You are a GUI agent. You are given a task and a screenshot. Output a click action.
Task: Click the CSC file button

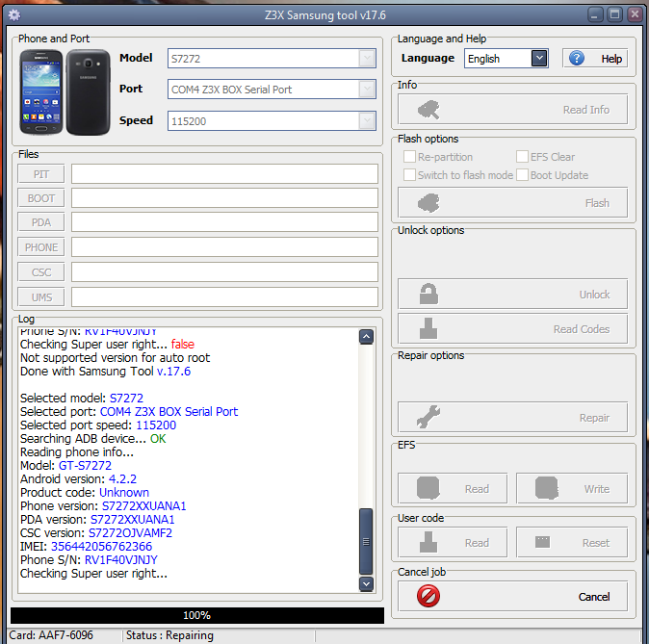point(41,271)
